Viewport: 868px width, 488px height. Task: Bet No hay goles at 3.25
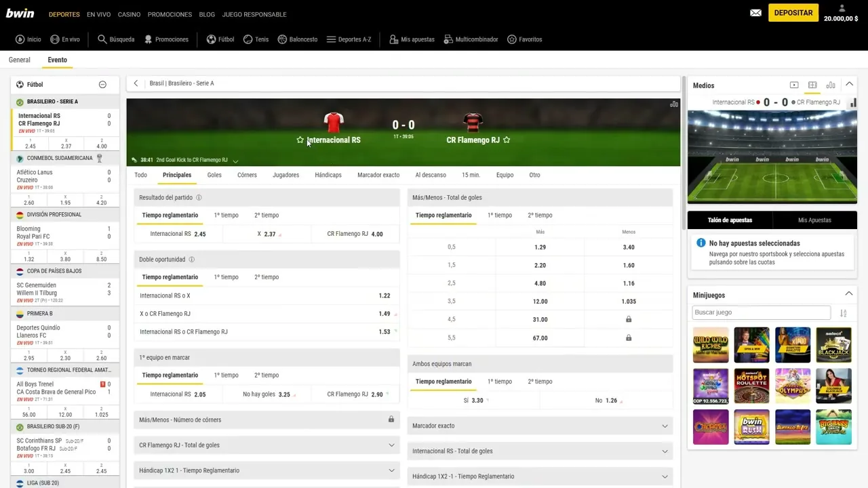267,394
